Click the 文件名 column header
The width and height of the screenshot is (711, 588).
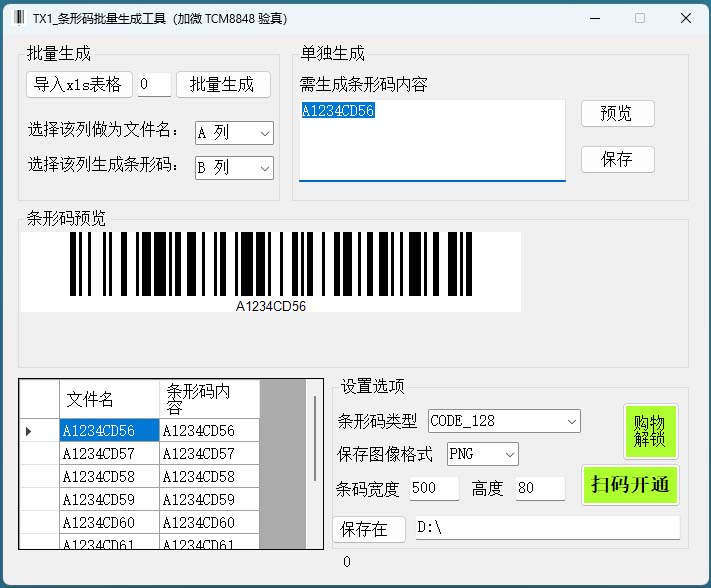pos(109,399)
